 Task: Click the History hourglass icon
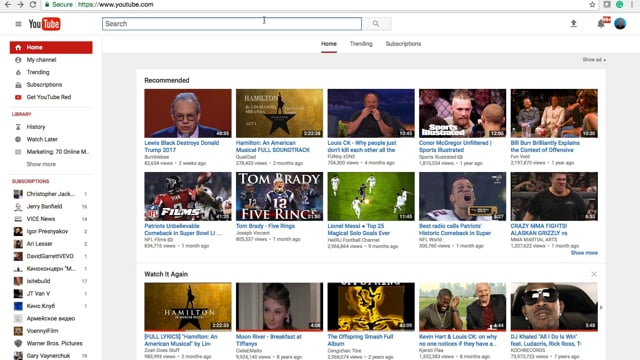18,127
